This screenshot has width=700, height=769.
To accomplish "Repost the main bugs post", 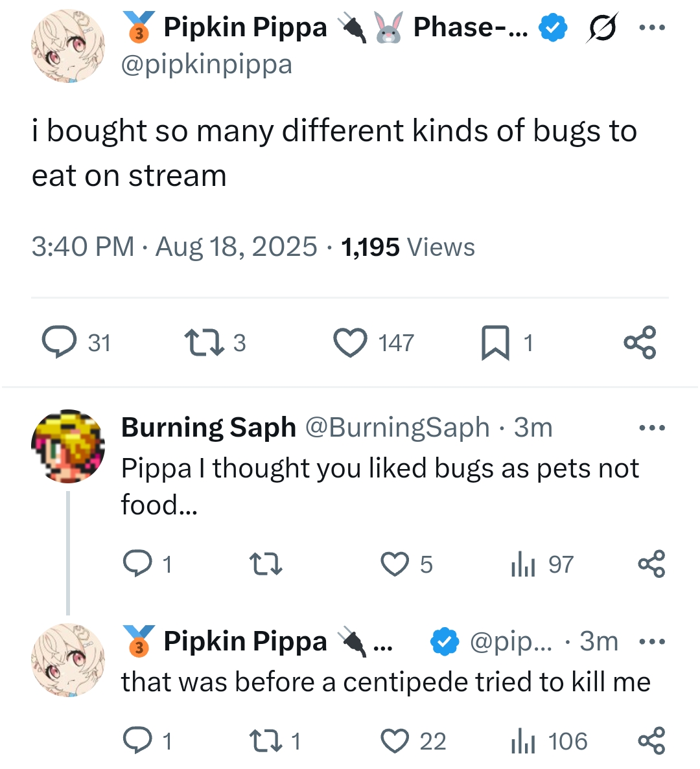I will pos(204,342).
